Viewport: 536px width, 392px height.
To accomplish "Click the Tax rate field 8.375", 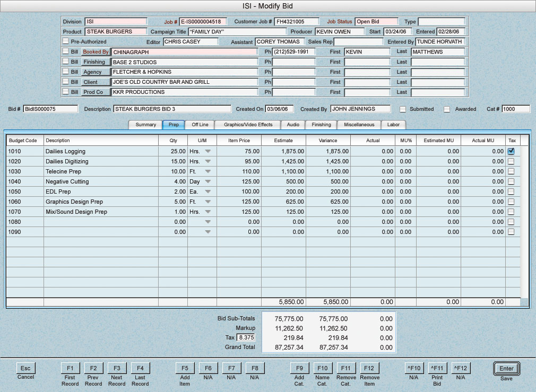I will (246, 338).
